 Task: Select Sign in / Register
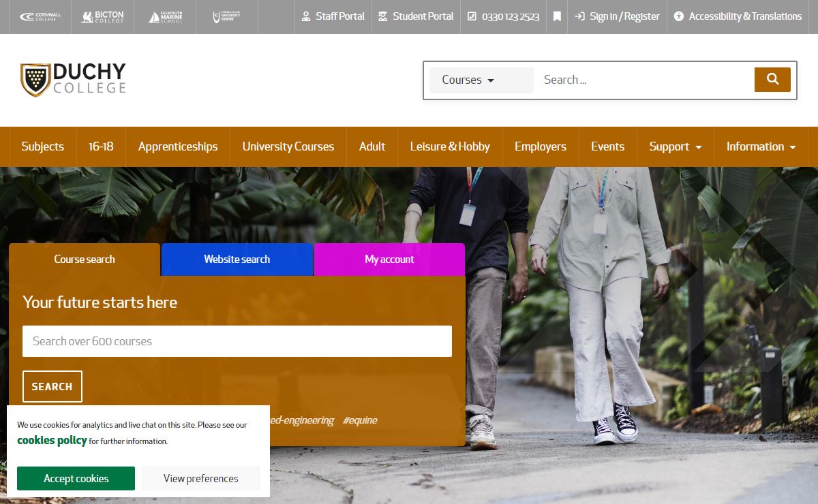coord(617,16)
